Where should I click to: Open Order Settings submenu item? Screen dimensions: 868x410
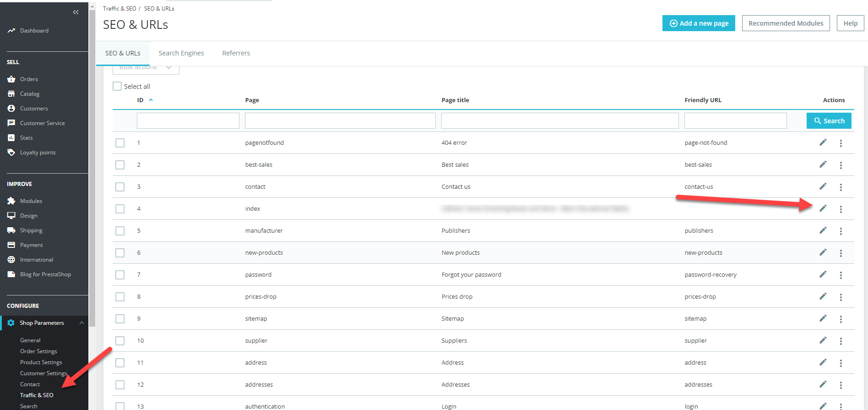pyautogui.click(x=38, y=351)
